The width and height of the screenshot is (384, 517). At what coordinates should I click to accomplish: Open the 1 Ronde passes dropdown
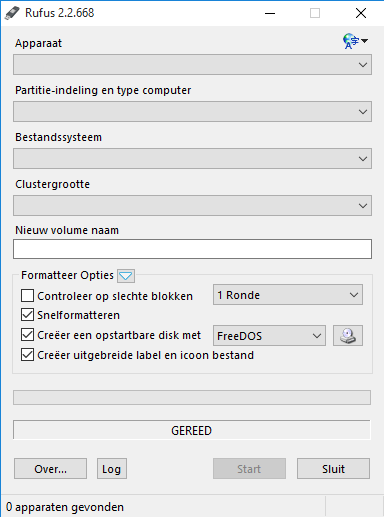pos(288,295)
